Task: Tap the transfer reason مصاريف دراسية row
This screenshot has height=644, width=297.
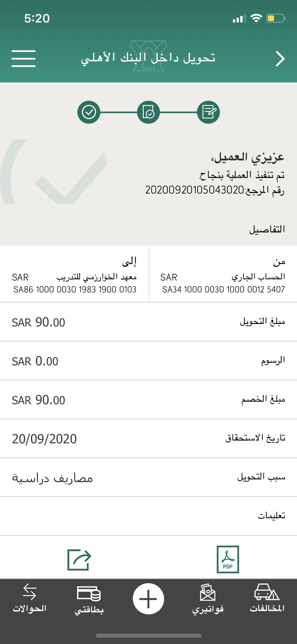Action: [148, 478]
